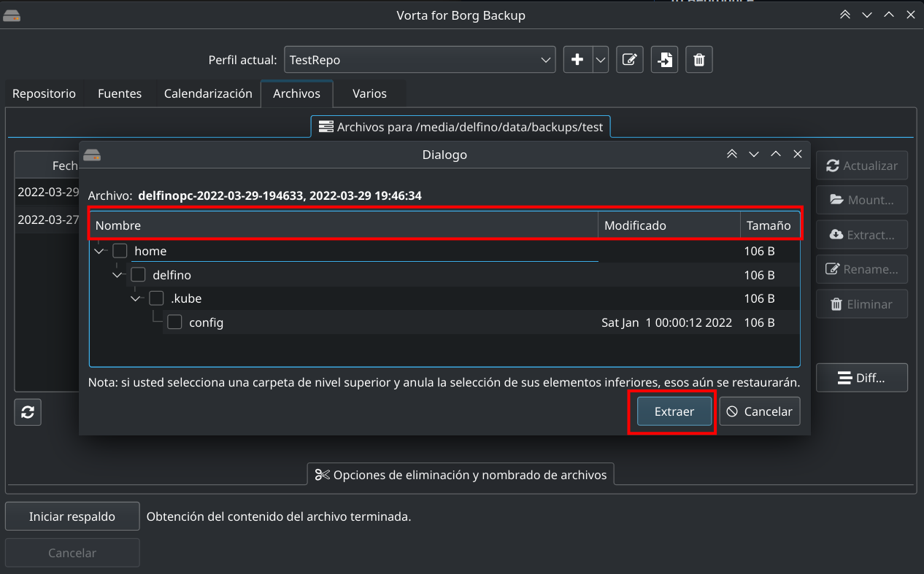Image resolution: width=924 pixels, height=574 pixels.
Task: Edit current profile name icon
Action: pyautogui.click(x=629, y=60)
